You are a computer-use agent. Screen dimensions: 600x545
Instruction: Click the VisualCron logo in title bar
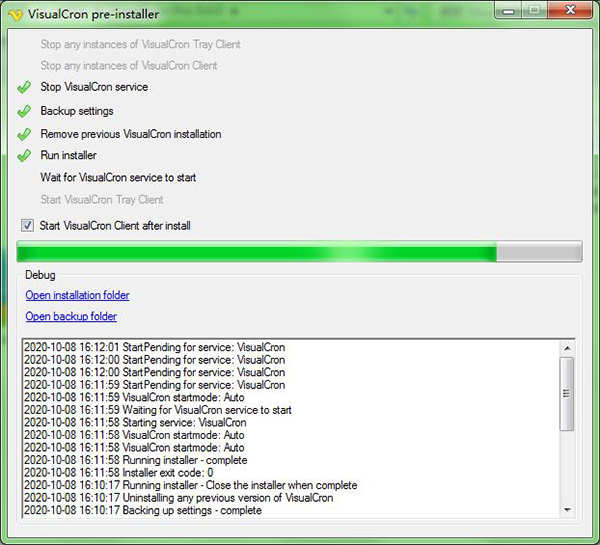point(16,15)
